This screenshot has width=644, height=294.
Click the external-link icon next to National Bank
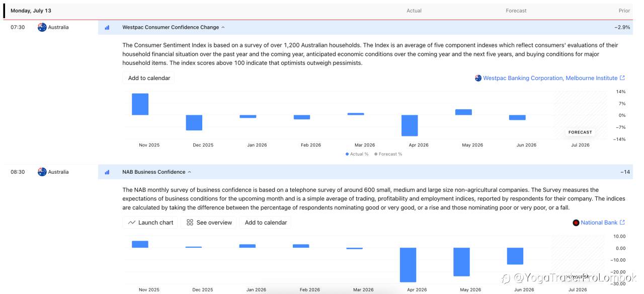pyautogui.click(x=622, y=223)
